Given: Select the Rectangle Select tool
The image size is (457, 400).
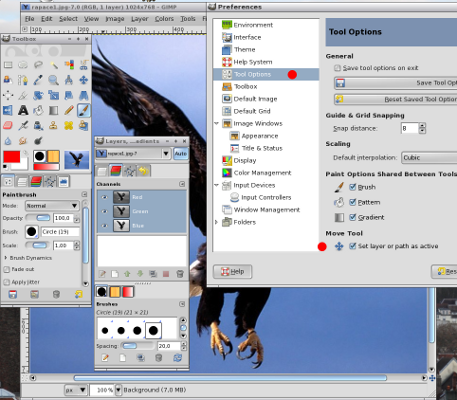Looking at the screenshot, I should point(8,65).
